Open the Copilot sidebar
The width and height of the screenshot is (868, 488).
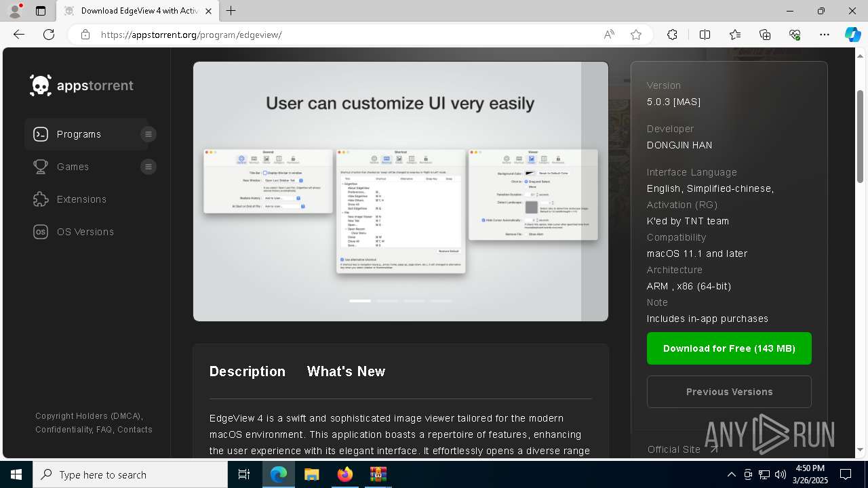coord(852,35)
